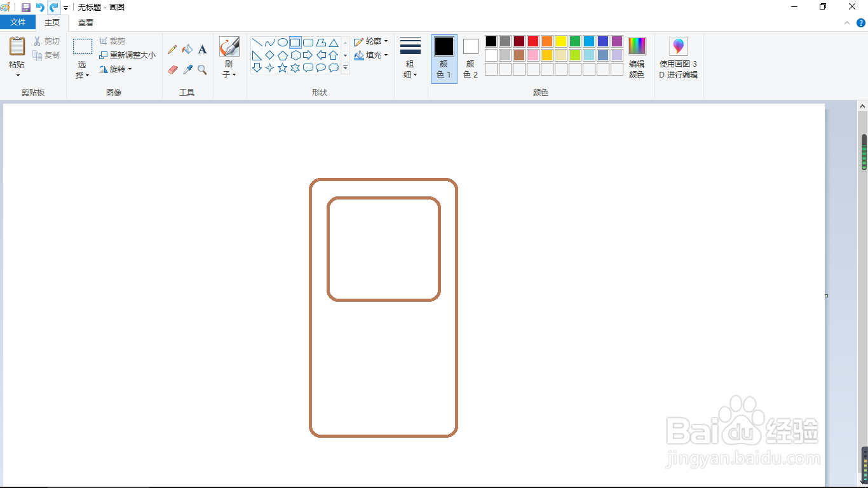The height and width of the screenshot is (488, 868).
Task: Choose the Triangle shape
Action: [x=334, y=43]
